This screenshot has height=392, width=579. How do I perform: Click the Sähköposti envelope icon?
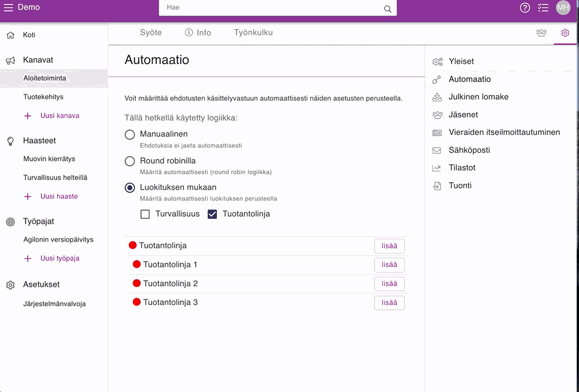(x=437, y=150)
